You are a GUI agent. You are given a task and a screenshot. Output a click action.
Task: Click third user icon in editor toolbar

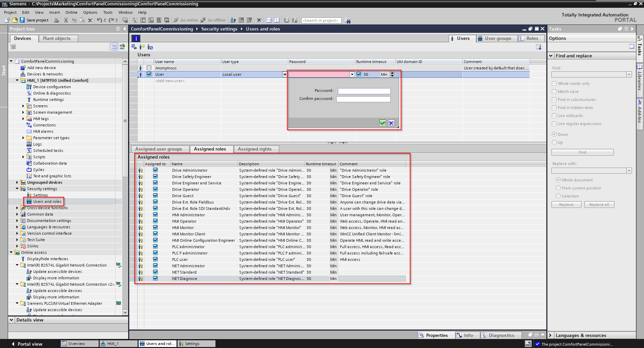click(x=150, y=47)
